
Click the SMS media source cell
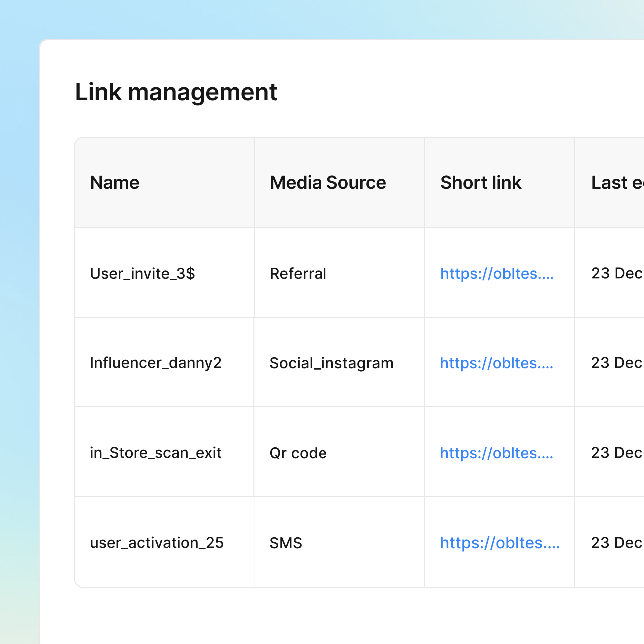(286, 543)
